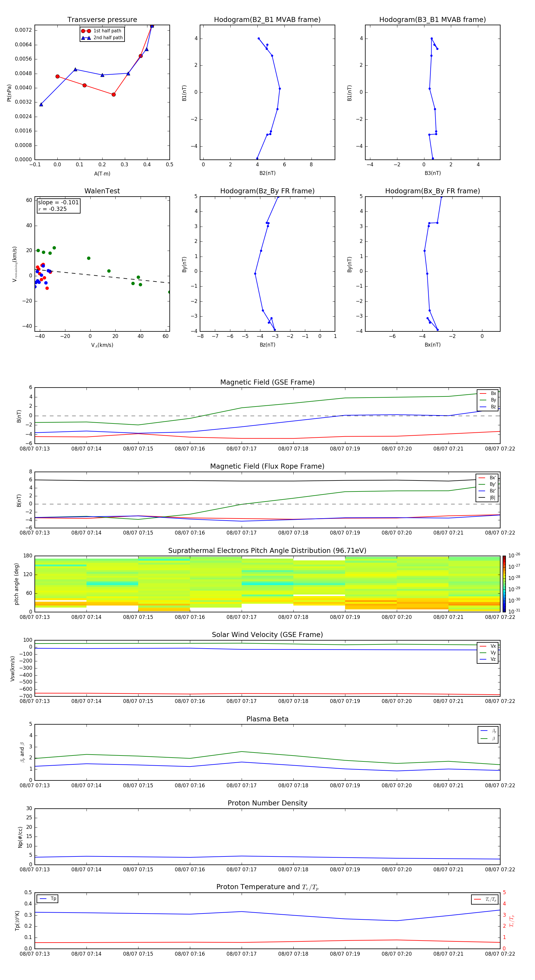
Task: Click the 'A(T·m)' x-axis label
Action: coord(102,173)
